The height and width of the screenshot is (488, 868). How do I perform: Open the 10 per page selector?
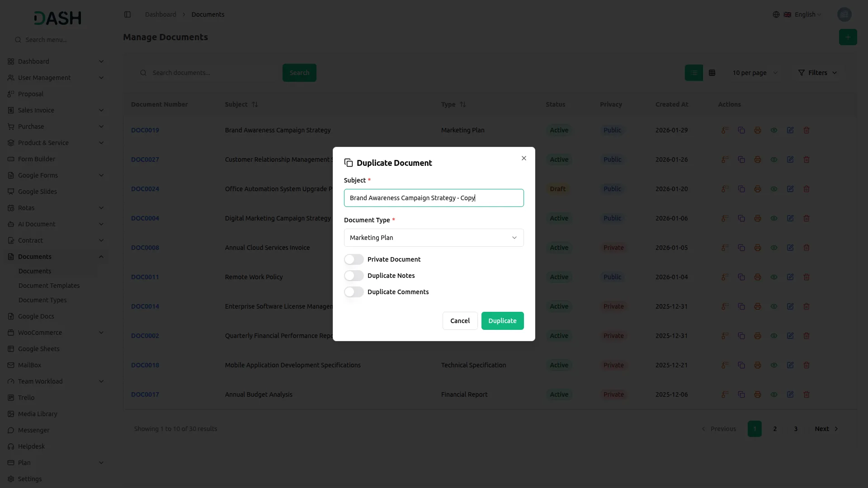point(755,72)
